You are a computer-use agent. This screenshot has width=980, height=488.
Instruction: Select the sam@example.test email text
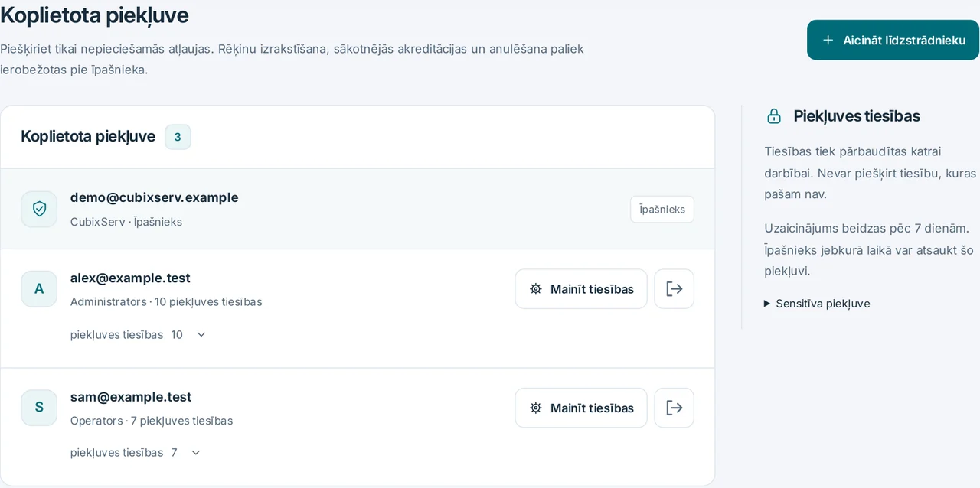pyautogui.click(x=131, y=397)
